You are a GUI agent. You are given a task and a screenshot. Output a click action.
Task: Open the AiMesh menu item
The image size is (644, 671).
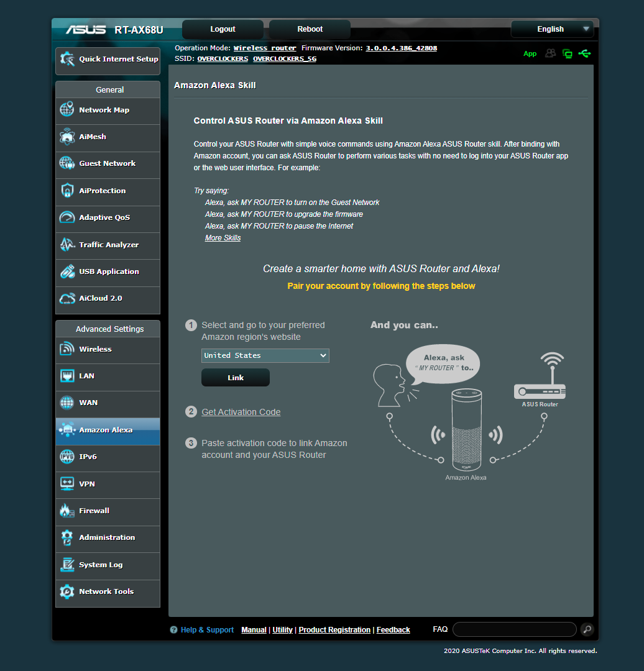point(108,137)
